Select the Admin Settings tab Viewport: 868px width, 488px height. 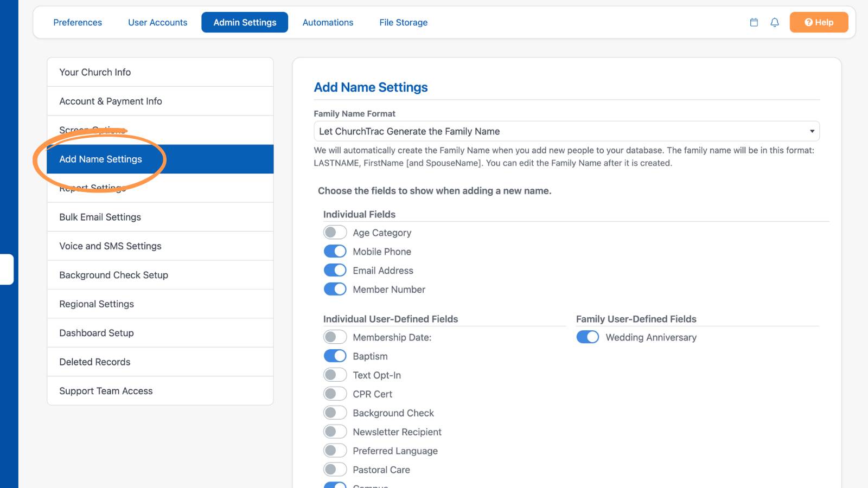pyautogui.click(x=245, y=22)
